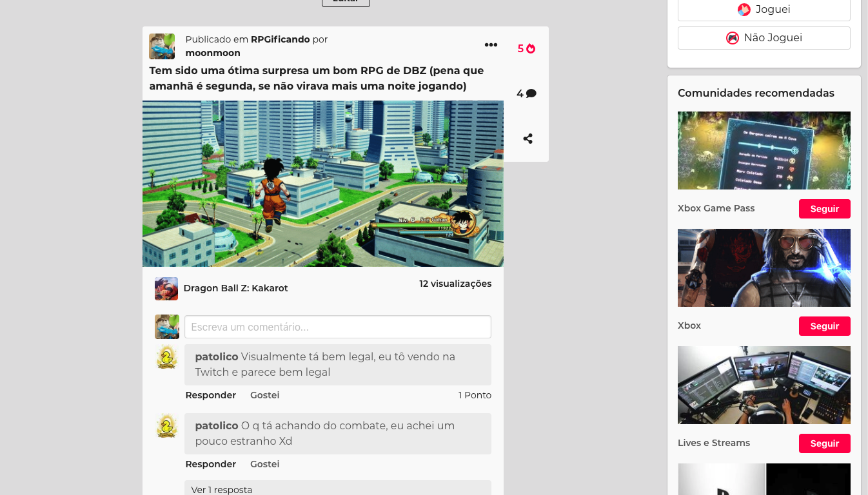Viewport: 868px width, 495px height.
Task: Click the share icon on the post
Action: pyautogui.click(x=528, y=139)
